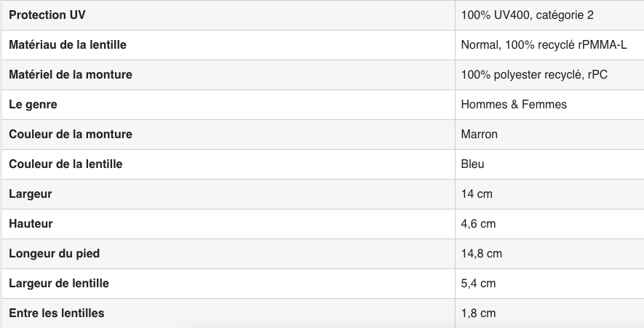Select the "4,6 cm" height value

coord(478,224)
